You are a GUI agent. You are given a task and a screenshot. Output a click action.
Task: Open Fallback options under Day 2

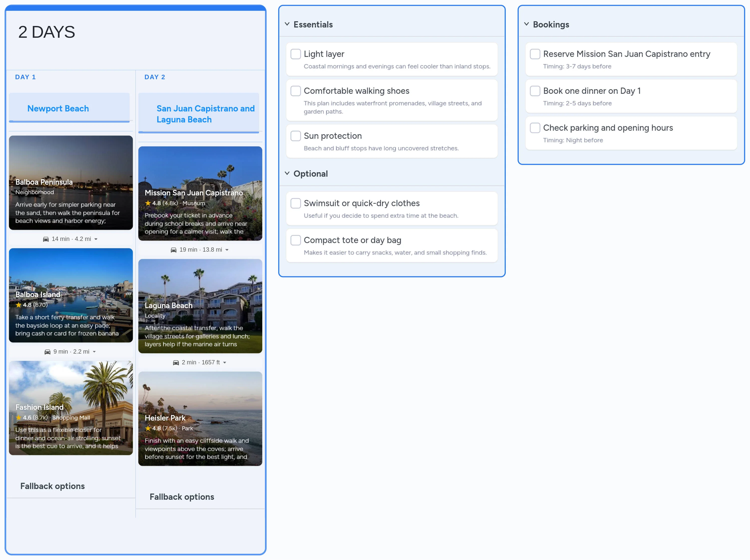pos(182,497)
